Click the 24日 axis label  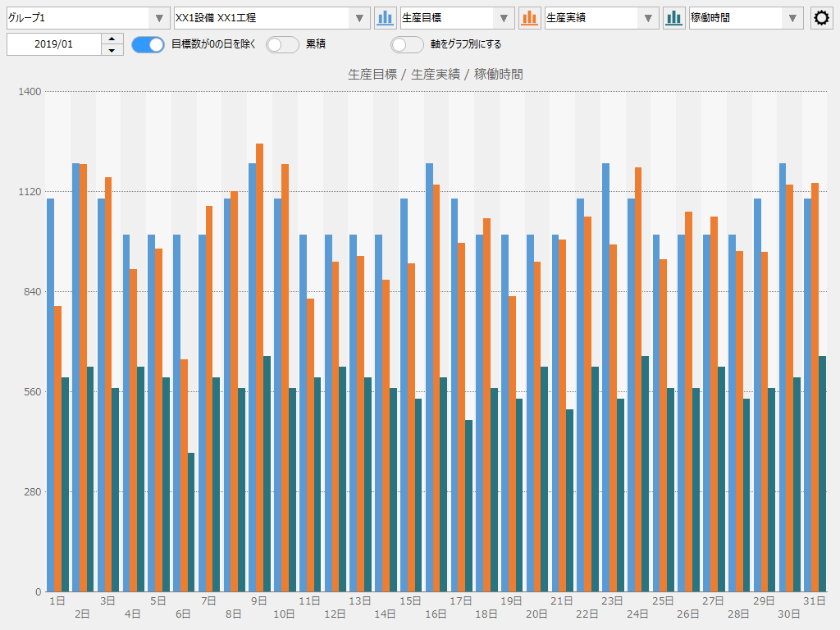pyautogui.click(x=637, y=614)
